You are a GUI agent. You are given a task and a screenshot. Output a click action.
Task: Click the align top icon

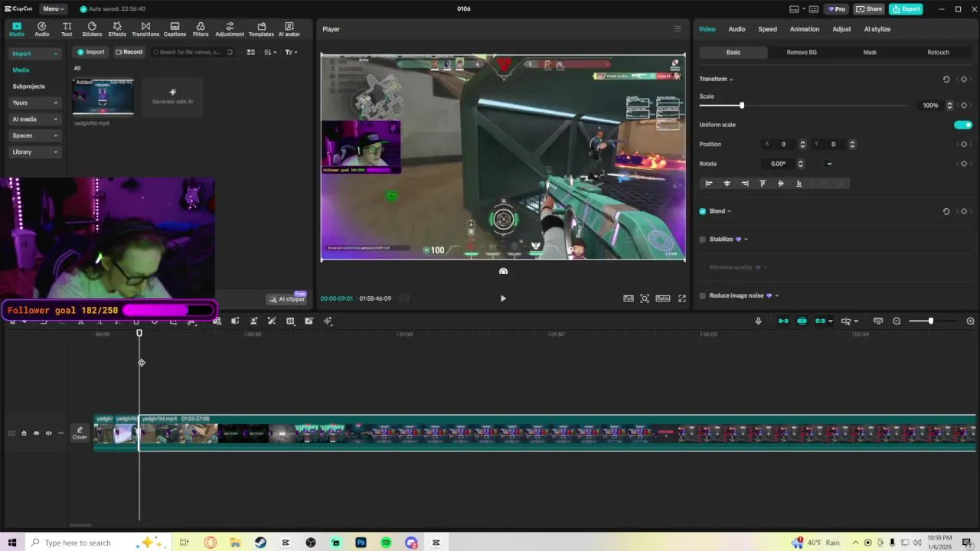(x=763, y=184)
